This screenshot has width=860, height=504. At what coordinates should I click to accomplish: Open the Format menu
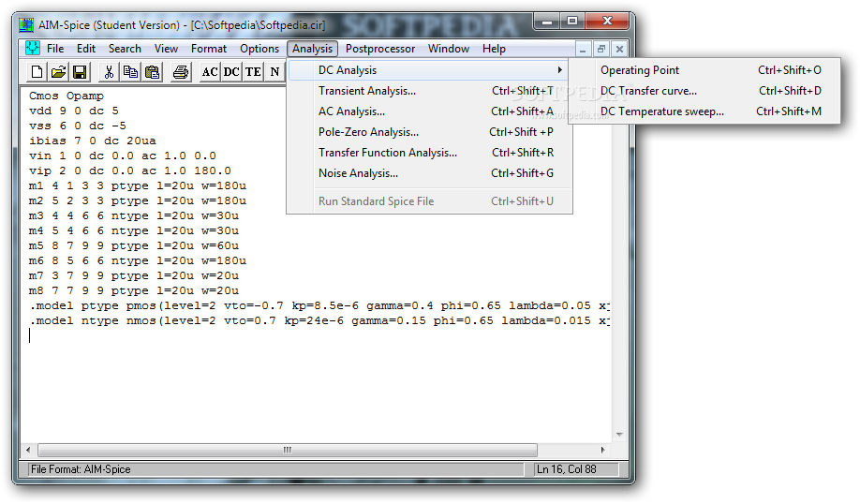[208, 49]
